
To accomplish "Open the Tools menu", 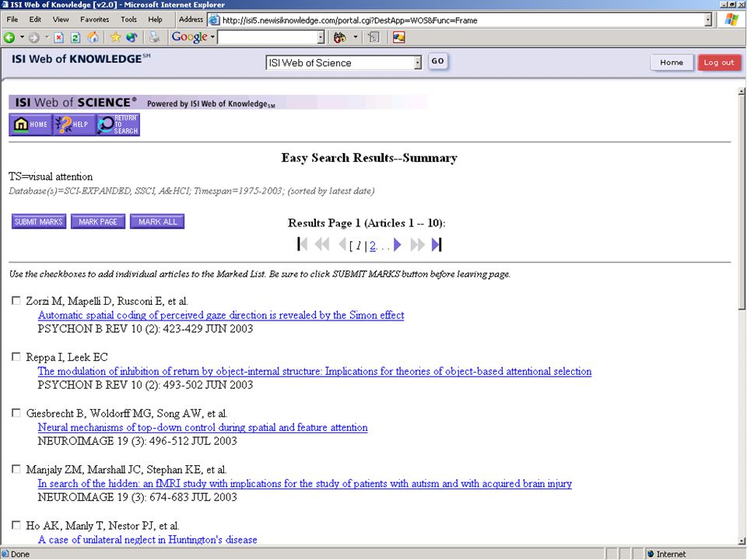I will click(x=128, y=19).
